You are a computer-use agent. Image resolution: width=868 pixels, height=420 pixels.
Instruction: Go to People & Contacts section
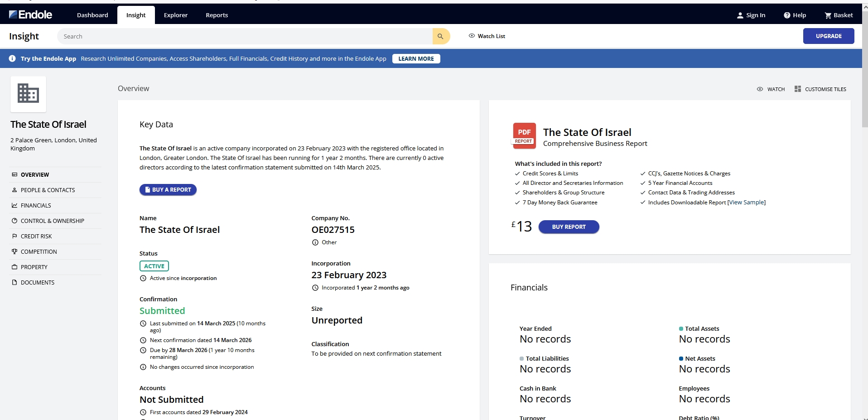click(48, 190)
